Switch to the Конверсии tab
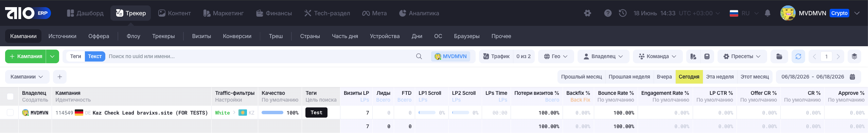This screenshot has width=868, height=138. (237, 36)
